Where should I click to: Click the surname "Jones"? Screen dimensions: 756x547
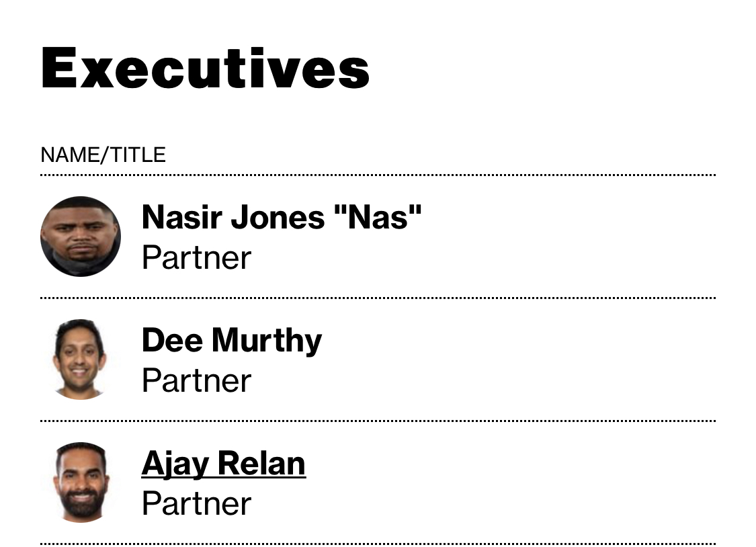point(278,217)
